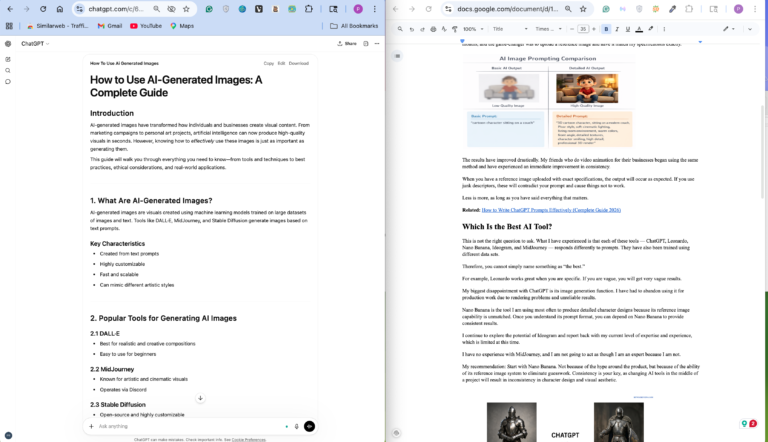Run spelling and grammar check in Docs
Image resolution: width=768 pixels, height=442 pixels.
(444, 29)
